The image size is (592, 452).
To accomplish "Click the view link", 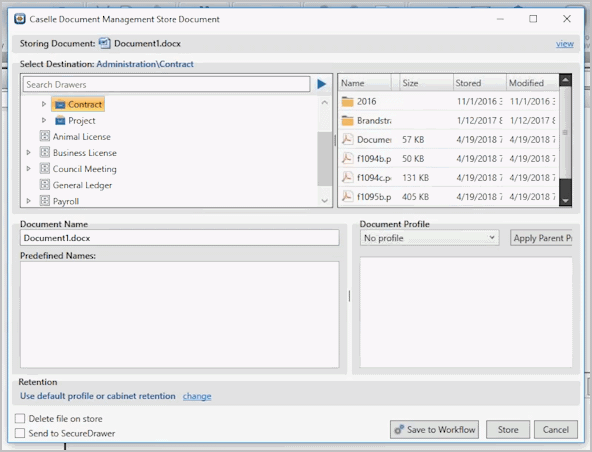I will (x=564, y=44).
